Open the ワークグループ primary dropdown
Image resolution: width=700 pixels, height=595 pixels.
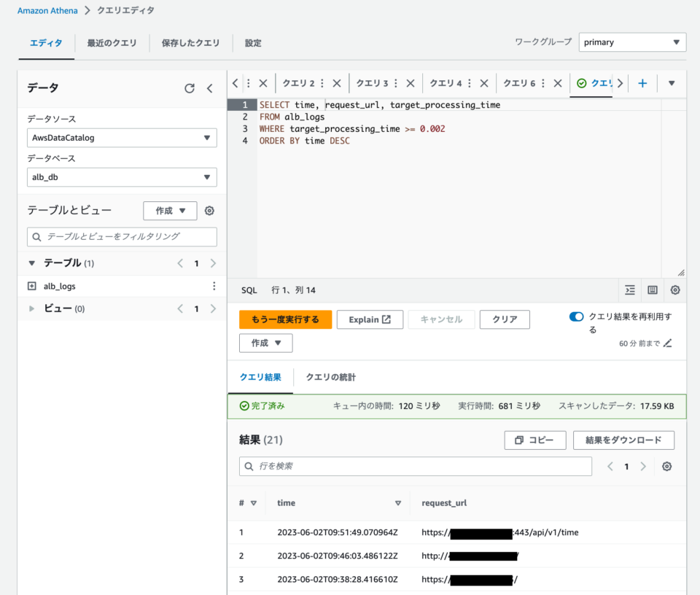[x=631, y=42]
